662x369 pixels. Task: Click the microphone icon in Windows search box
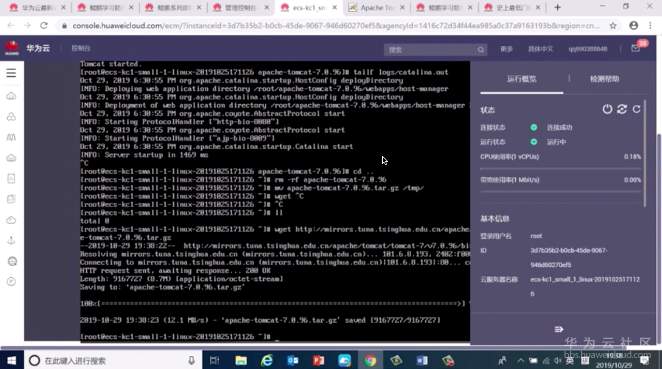191,361
